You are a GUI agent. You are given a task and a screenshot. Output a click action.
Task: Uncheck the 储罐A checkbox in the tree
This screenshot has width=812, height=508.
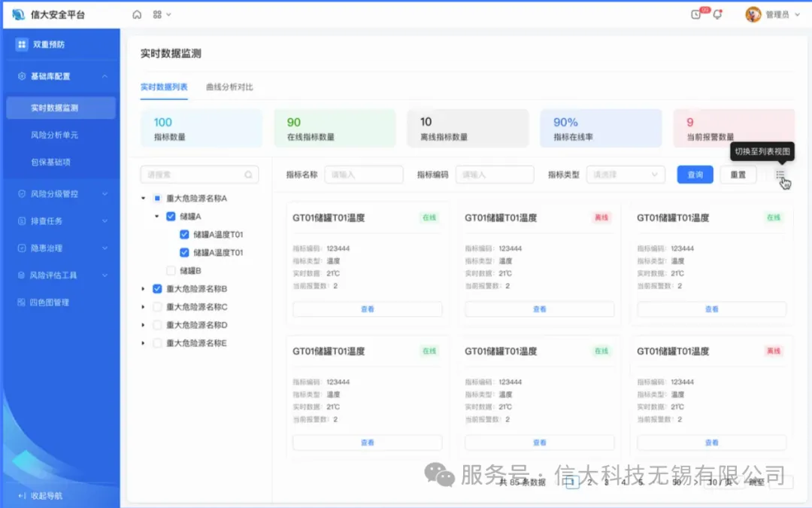(x=169, y=214)
